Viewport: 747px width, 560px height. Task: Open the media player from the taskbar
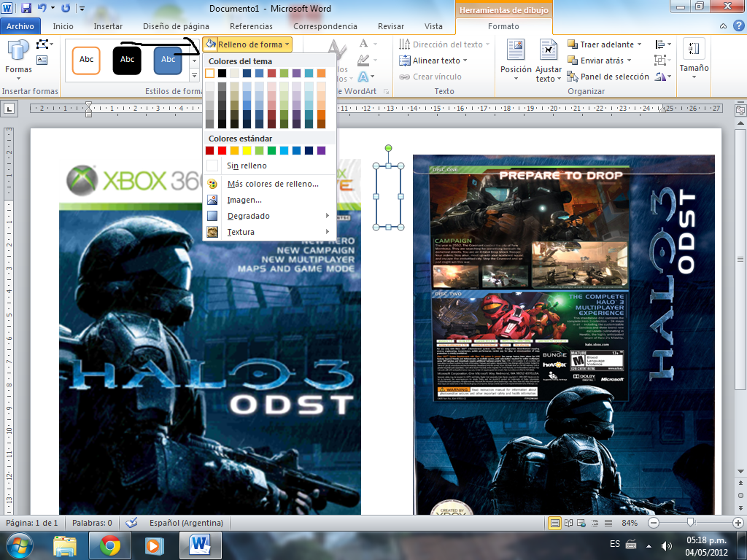click(154, 545)
